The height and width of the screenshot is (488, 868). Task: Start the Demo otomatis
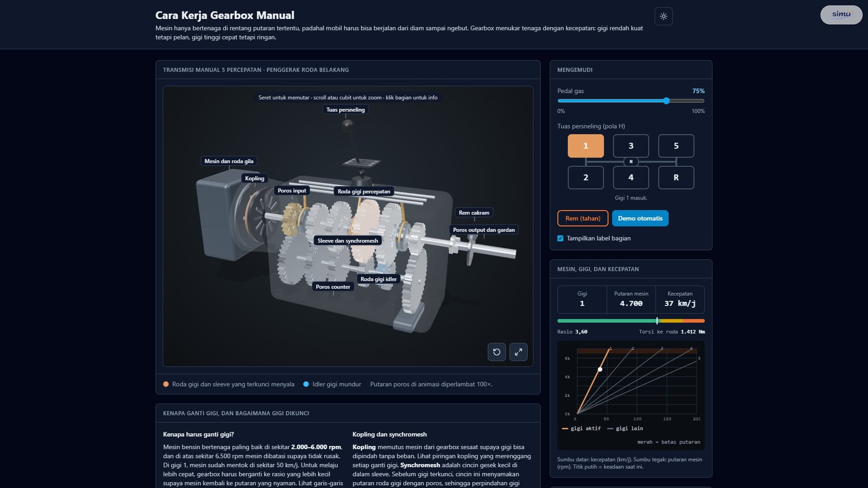(x=640, y=218)
